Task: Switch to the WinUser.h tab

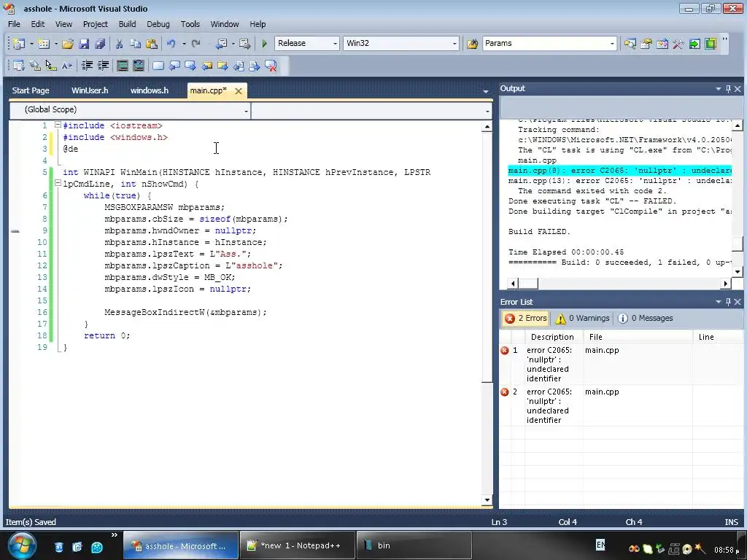Action: point(90,90)
